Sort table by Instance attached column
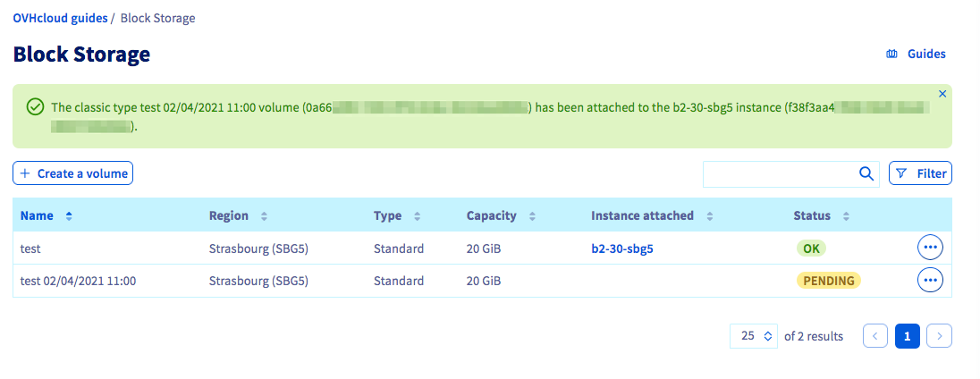 709,216
